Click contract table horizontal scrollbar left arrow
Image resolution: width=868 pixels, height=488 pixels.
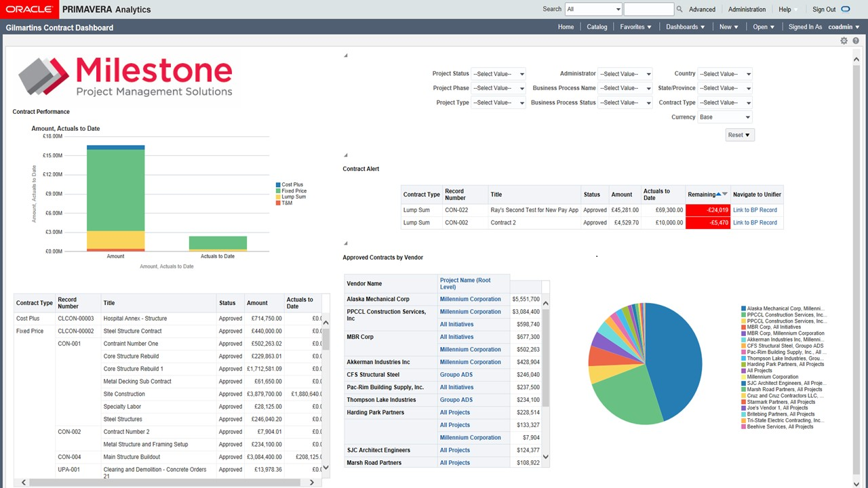[24, 483]
